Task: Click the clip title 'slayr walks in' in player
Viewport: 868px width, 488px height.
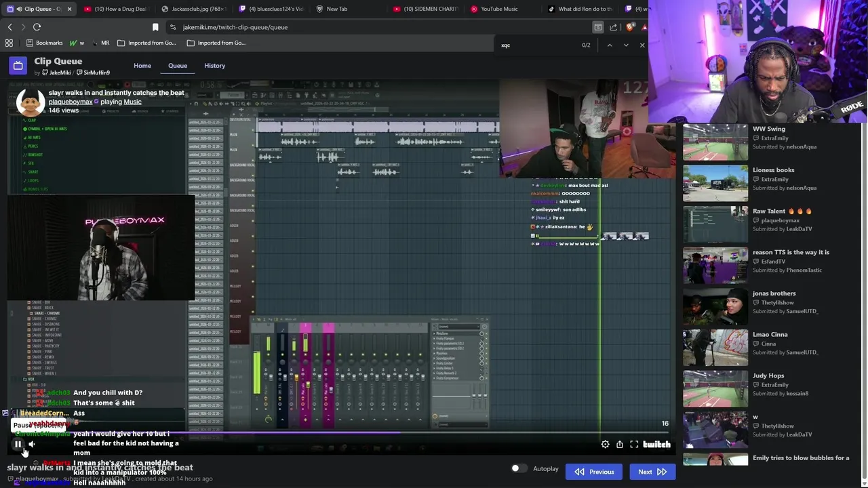Action: point(117,92)
